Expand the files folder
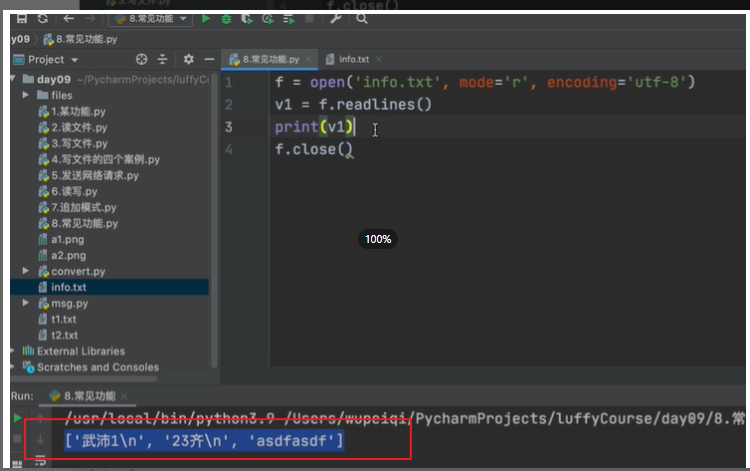The image size is (750, 471). 26,95
